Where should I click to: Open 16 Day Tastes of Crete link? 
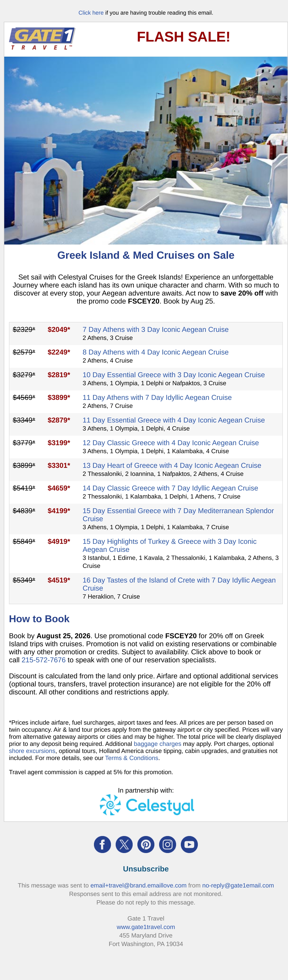[179, 584]
